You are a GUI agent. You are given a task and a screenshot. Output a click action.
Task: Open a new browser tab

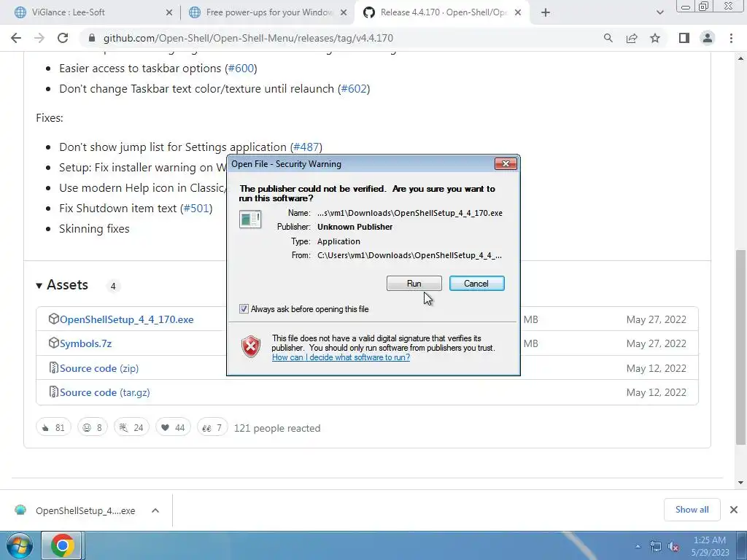(546, 13)
